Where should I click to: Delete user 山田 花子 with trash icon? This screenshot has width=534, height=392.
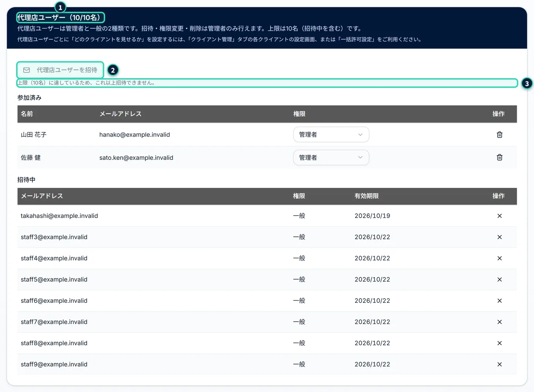pyautogui.click(x=499, y=135)
